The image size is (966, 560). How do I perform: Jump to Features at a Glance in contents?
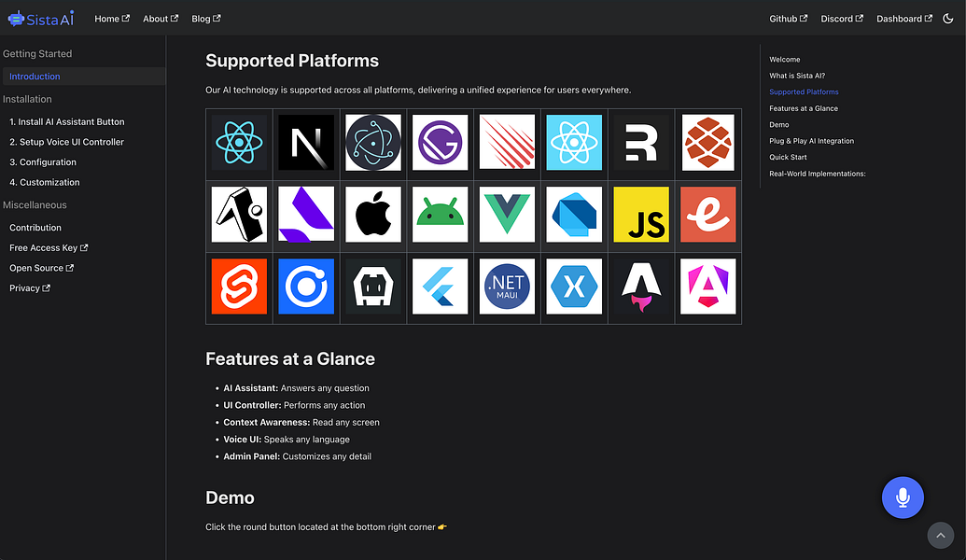[x=804, y=108]
